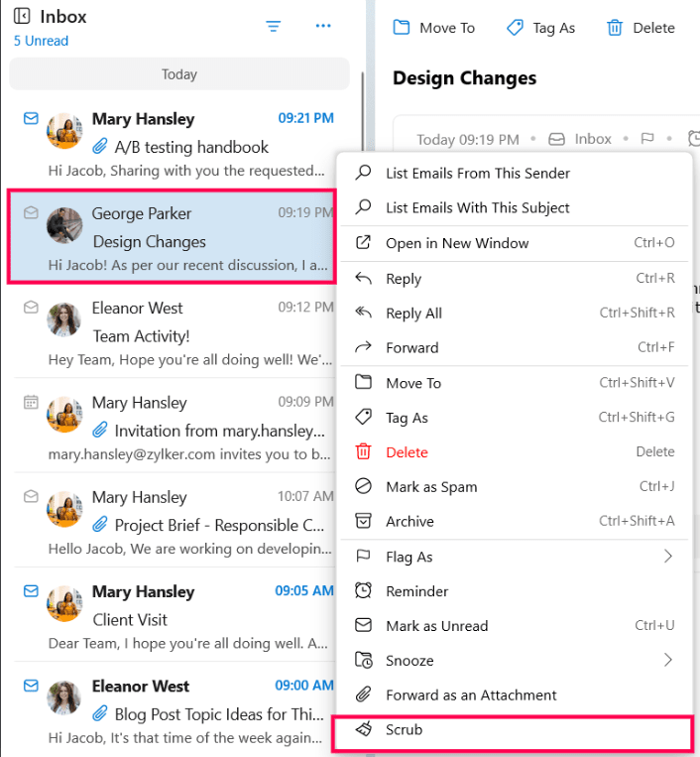The height and width of the screenshot is (757, 700).
Task: Choose Scrub from context menu
Action: (515, 729)
